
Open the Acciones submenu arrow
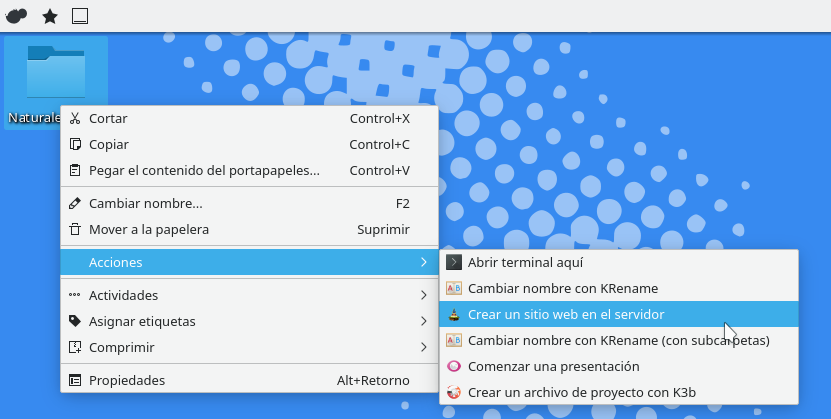point(423,262)
